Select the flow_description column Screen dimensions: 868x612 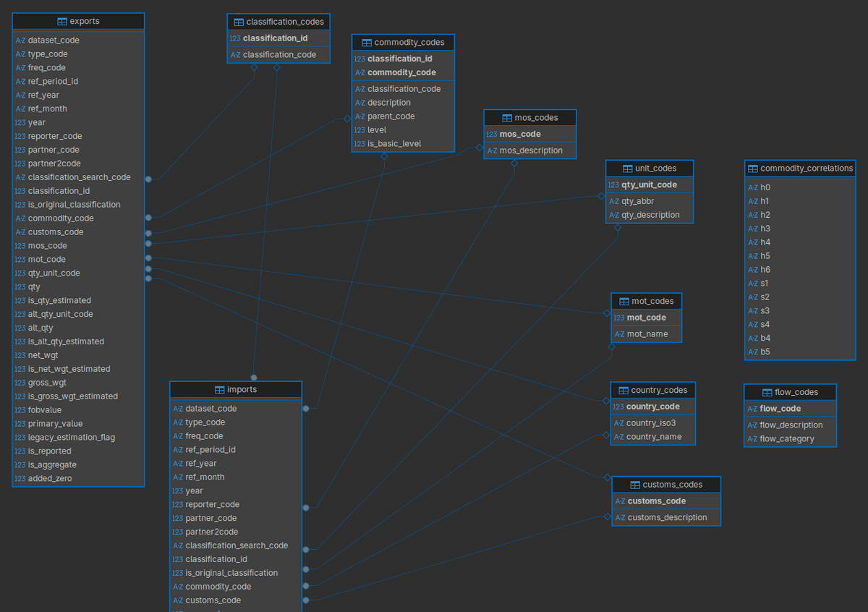pyautogui.click(x=791, y=425)
